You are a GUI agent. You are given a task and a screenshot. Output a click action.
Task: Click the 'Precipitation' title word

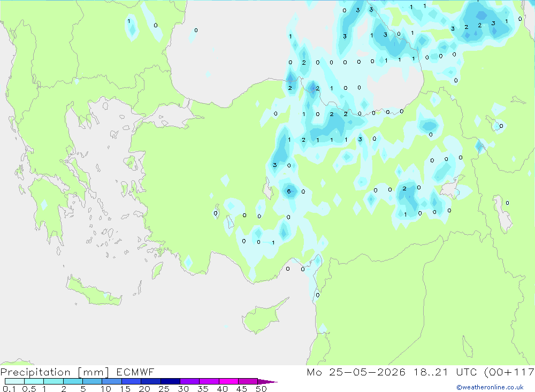point(35,372)
